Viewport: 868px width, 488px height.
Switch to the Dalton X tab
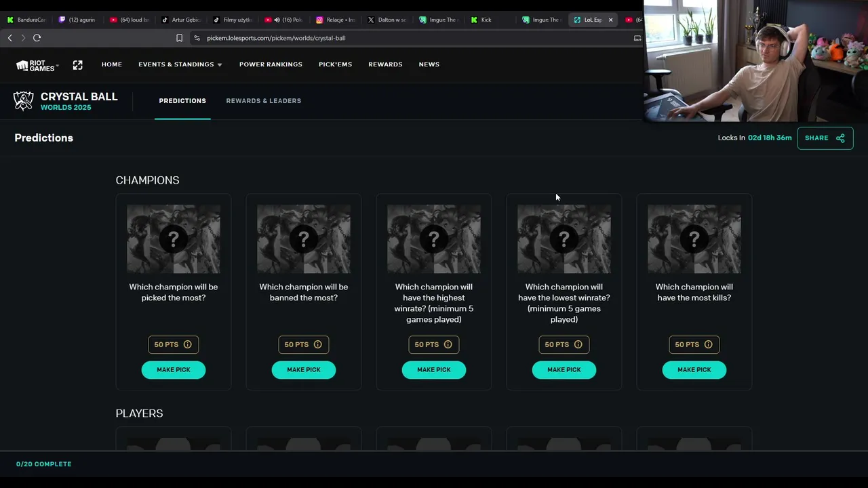388,20
